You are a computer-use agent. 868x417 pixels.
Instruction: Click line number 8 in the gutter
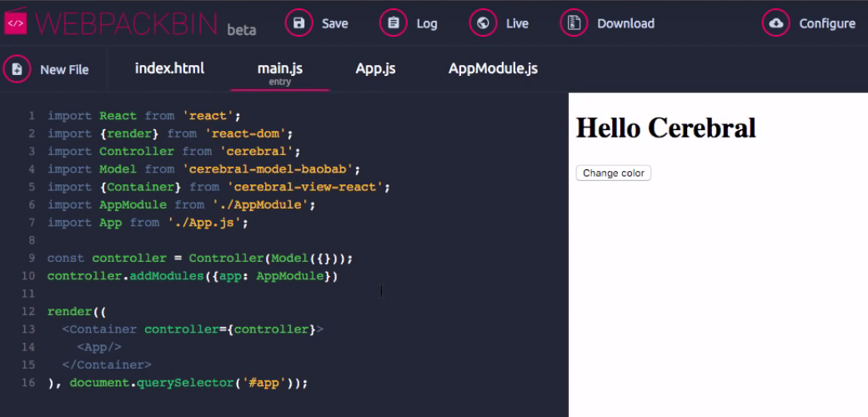coord(31,240)
